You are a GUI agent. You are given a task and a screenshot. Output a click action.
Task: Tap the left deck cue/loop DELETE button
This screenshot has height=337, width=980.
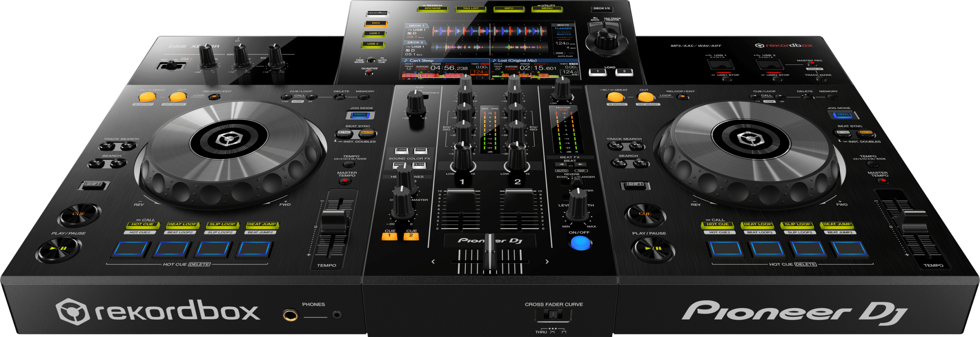(340, 97)
